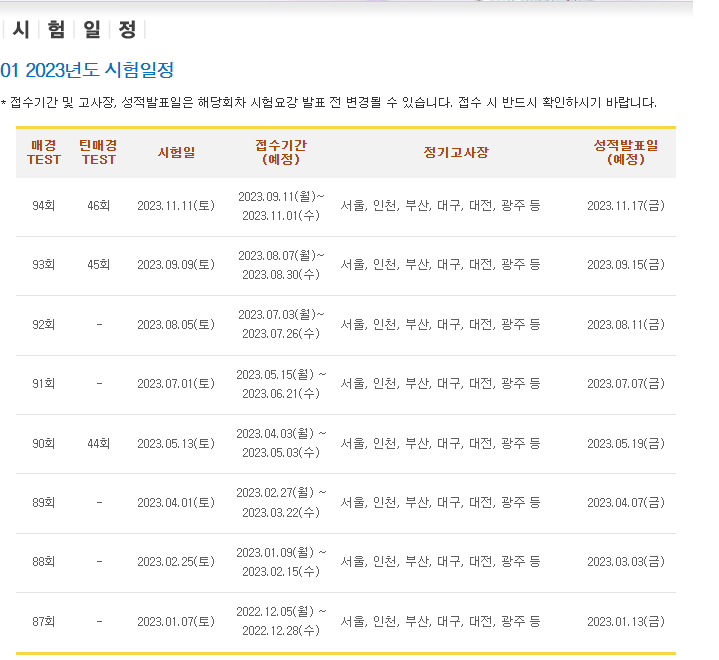
Task: Click the 매경 TEST column header
Action: coord(44,152)
